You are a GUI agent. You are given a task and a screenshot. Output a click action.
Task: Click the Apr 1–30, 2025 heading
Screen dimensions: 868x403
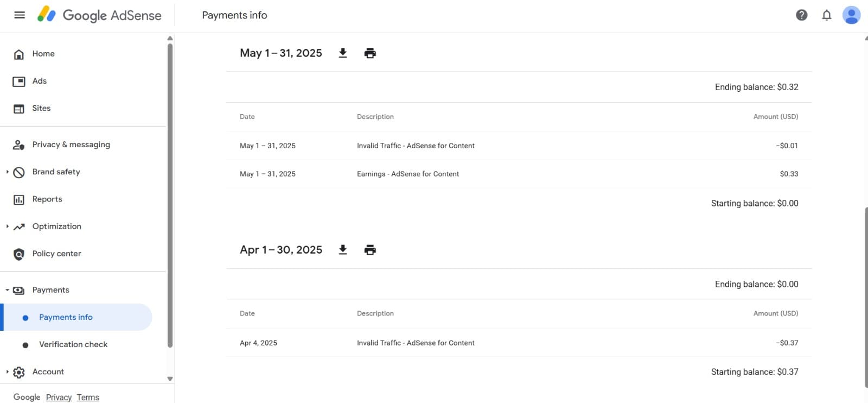tap(281, 250)
